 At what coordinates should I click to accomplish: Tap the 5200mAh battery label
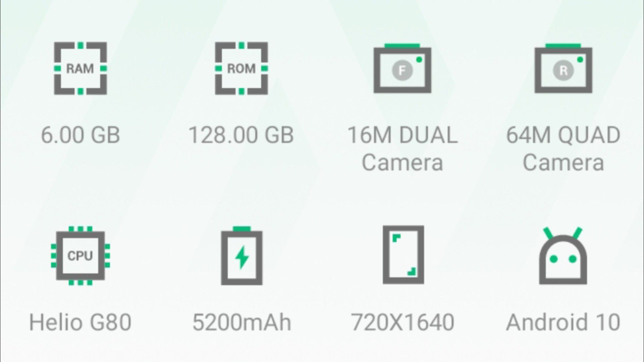click(242, 322)
